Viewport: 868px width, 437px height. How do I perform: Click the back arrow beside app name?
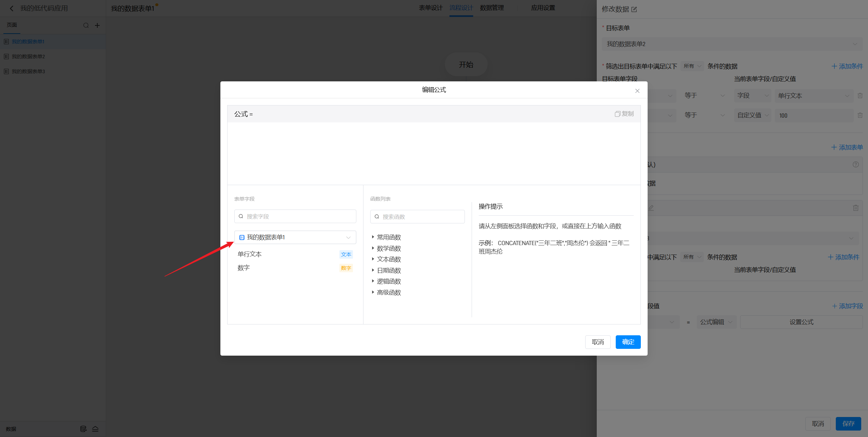point(12,8)
